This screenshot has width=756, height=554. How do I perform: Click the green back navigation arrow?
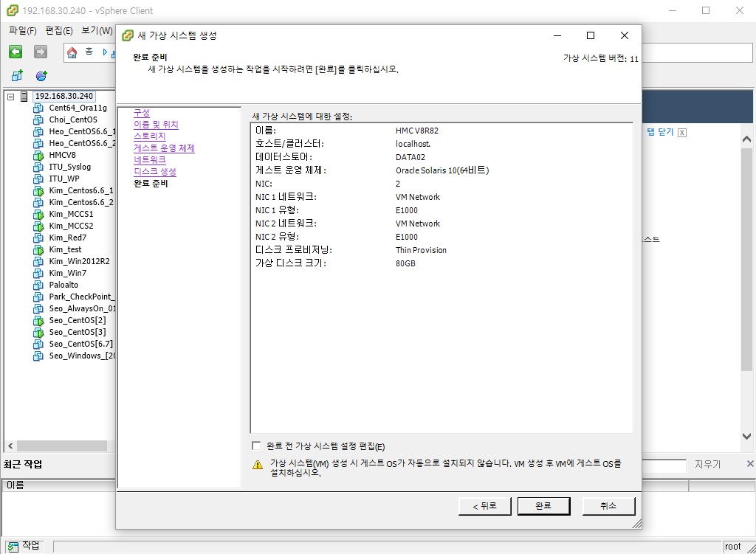pos(16,52)
